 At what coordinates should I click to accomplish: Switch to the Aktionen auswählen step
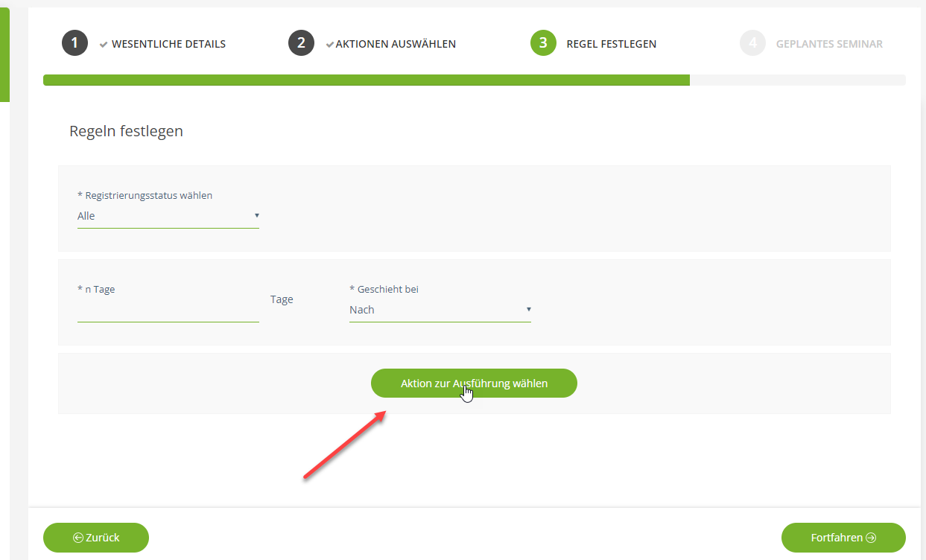[396, 44]
